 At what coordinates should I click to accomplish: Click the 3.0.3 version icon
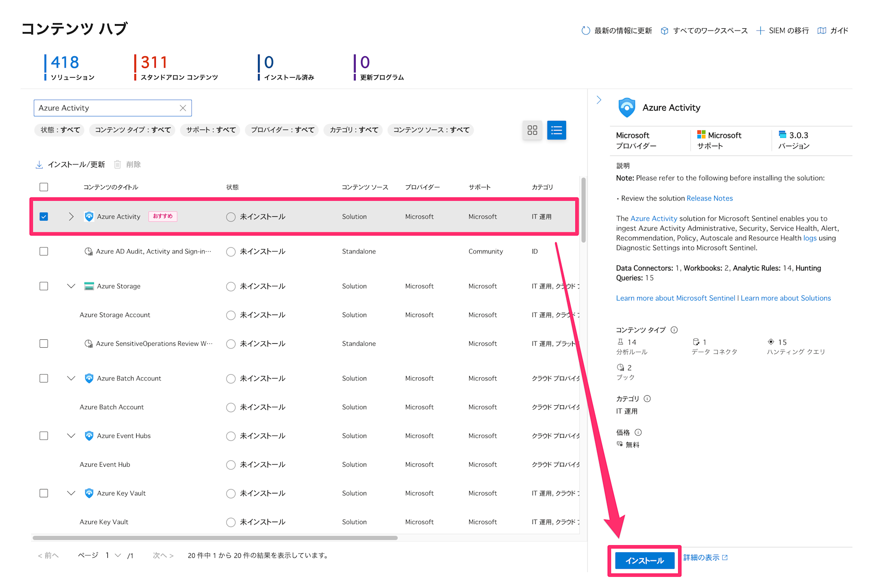point(783,134)
